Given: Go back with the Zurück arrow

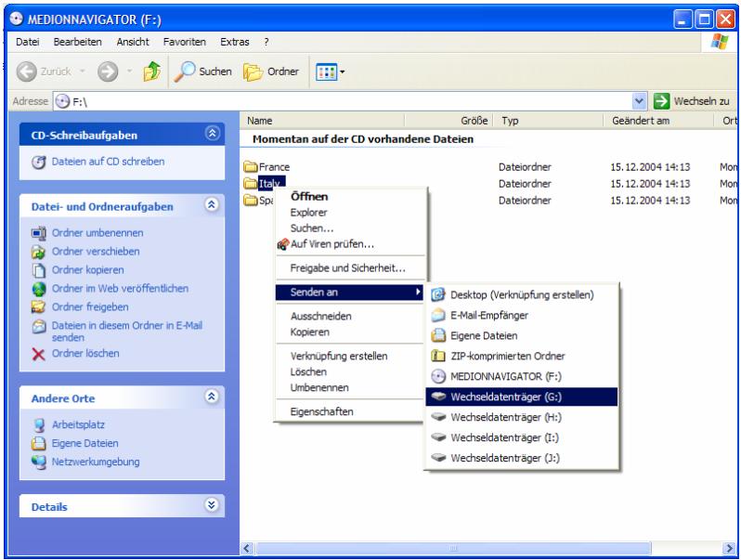Looking at the screenshot, I should click(26, 72).
